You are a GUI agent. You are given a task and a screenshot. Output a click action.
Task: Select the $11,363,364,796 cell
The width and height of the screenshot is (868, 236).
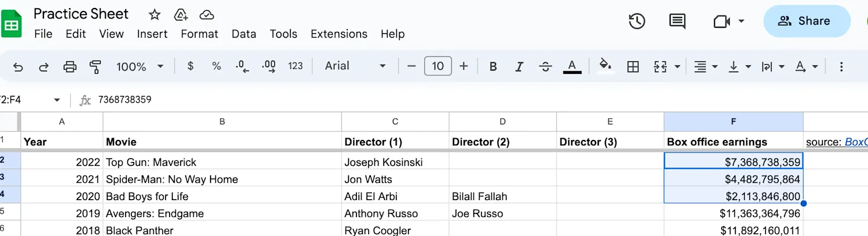point(734,212)
